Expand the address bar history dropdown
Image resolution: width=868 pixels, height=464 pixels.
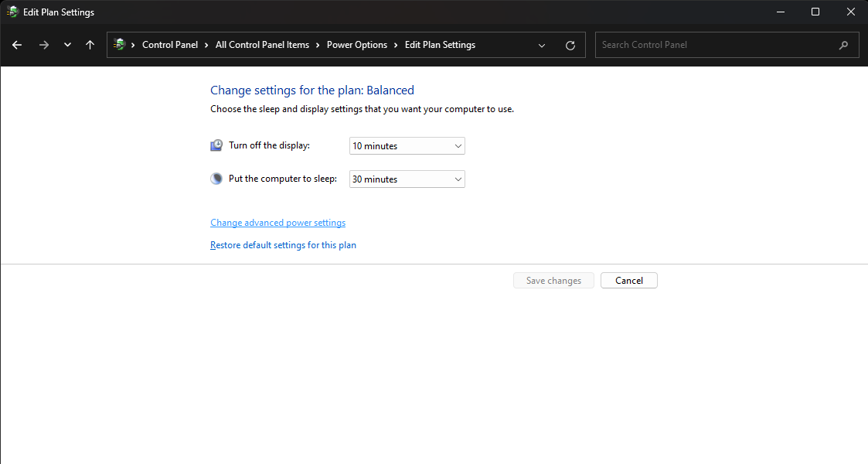coord(542,45)
